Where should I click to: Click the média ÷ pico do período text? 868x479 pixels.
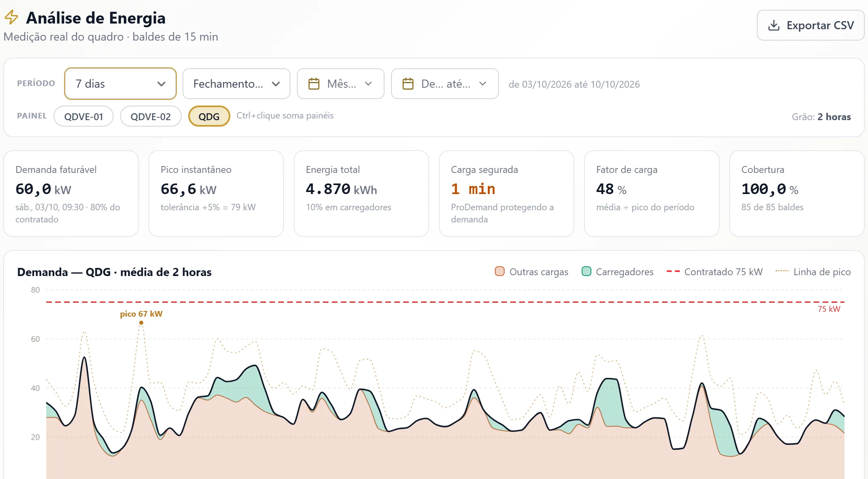645,207
